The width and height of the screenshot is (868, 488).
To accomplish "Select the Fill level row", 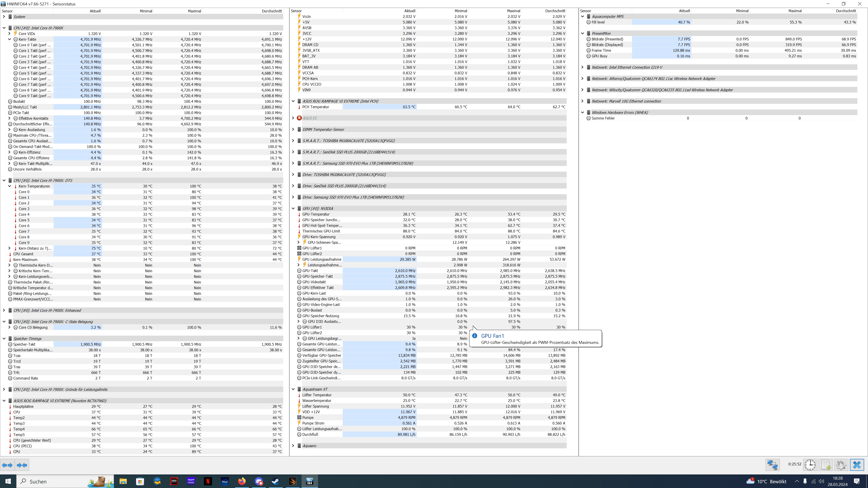I will click(721, 22).
